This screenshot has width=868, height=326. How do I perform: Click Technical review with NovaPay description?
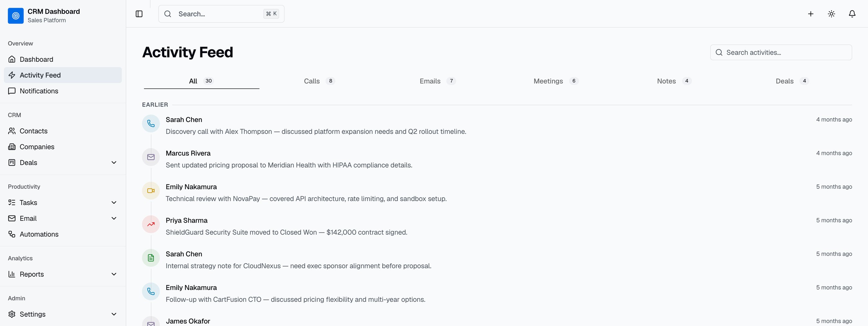(x=306, y=199)
